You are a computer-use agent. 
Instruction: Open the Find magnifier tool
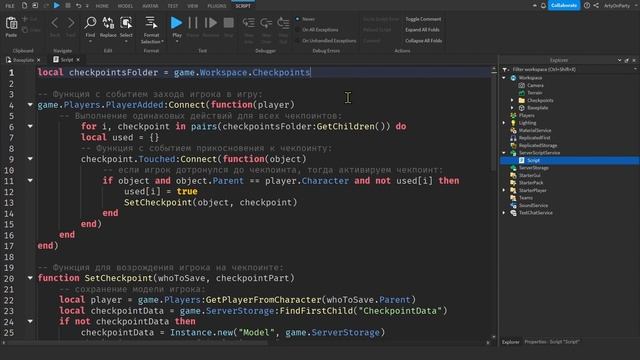pyautogui.click(x=90, y=23)
